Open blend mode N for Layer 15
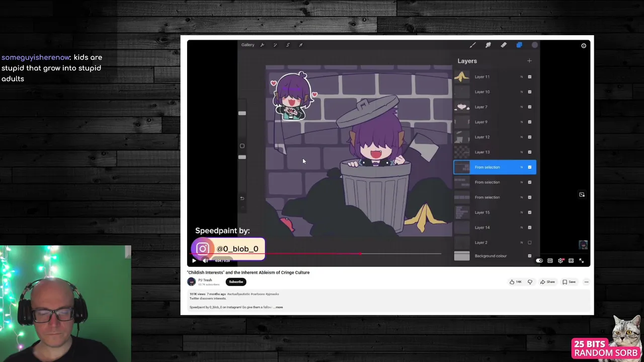644x362 pixels. coord(521,213)
